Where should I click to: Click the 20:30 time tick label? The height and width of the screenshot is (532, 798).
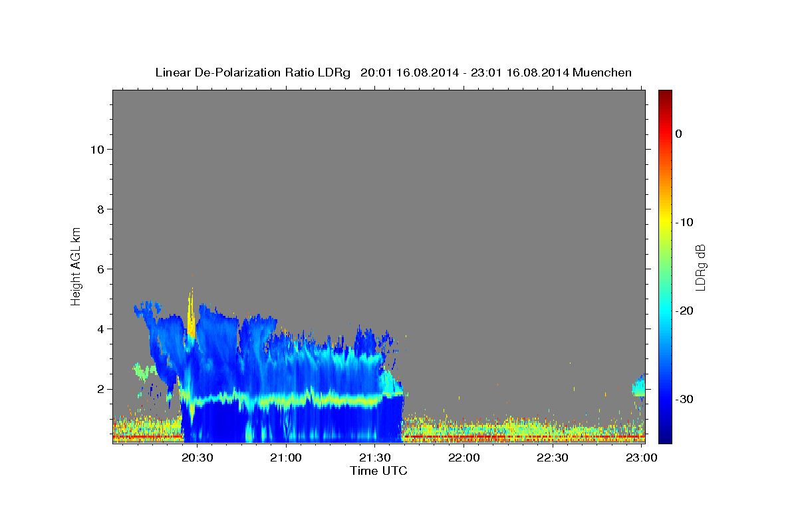198,458
